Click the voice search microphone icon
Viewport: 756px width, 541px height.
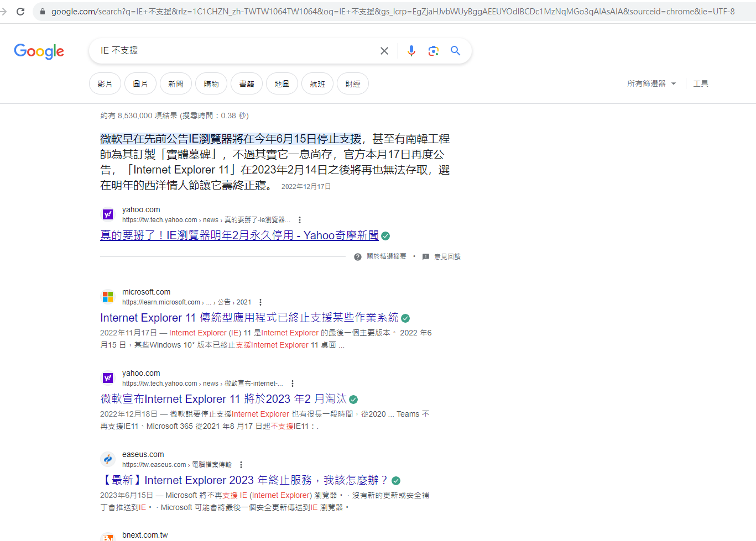(x=411, y=51)
